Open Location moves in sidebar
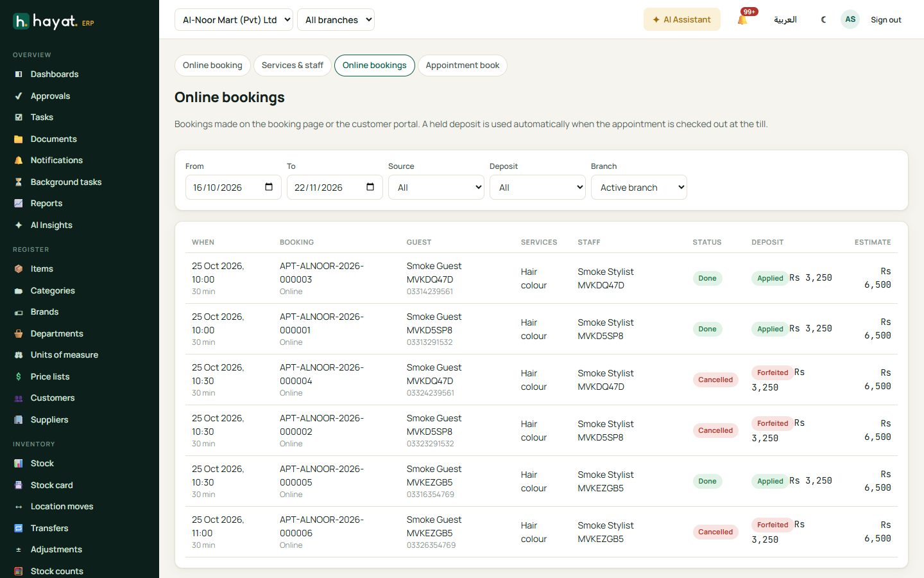 pos(62,507)
